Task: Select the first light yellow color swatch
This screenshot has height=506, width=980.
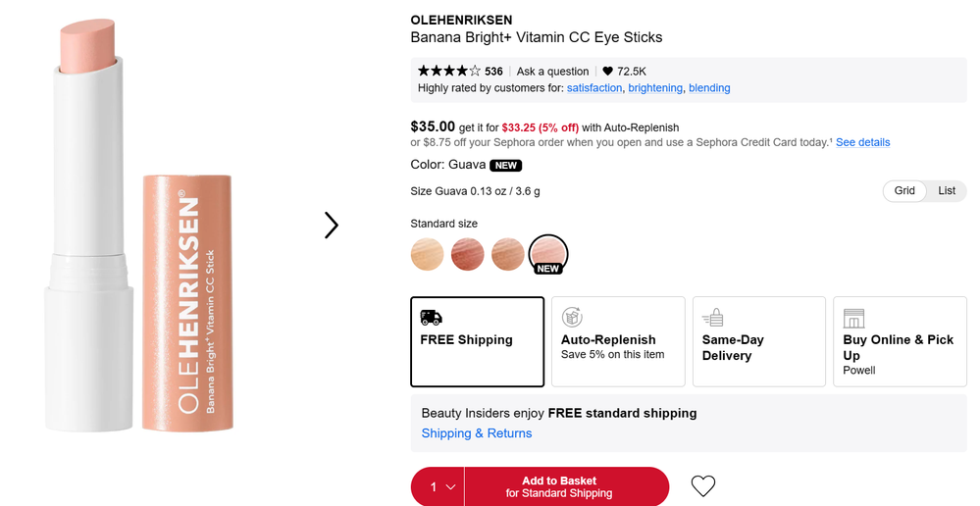Action: coord(427,254)
